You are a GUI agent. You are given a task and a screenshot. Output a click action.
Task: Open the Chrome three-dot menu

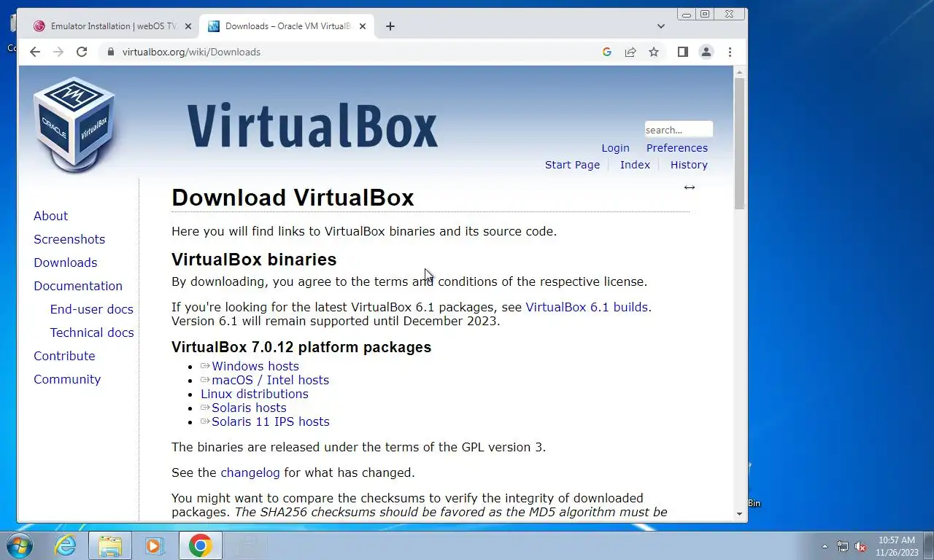[x=730, y=52]
